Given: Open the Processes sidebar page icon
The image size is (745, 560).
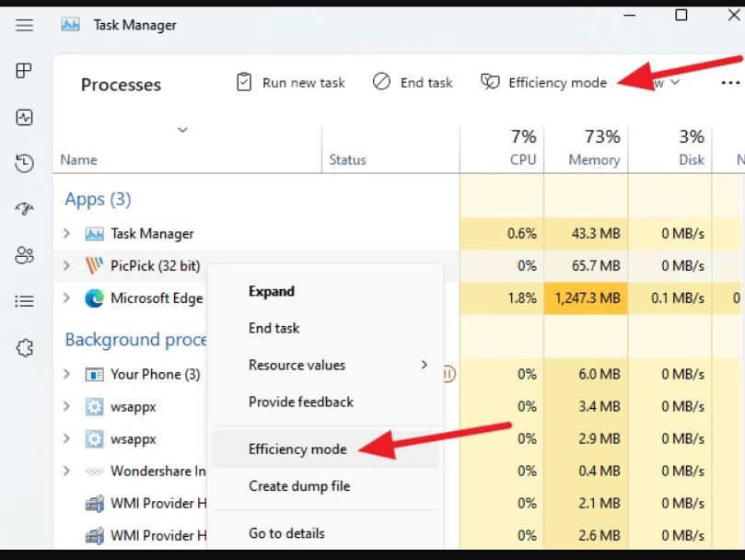Looking at the screenshot, I should [24, 71].
